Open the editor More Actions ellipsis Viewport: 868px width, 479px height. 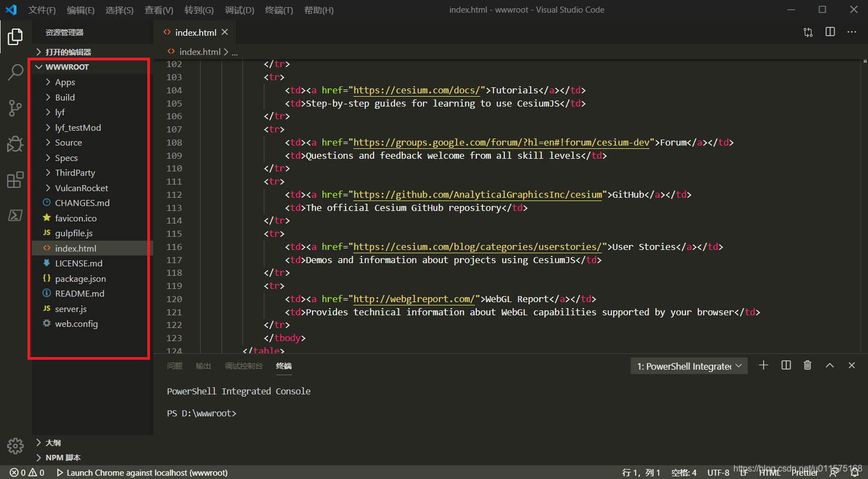tap(852, 32)
